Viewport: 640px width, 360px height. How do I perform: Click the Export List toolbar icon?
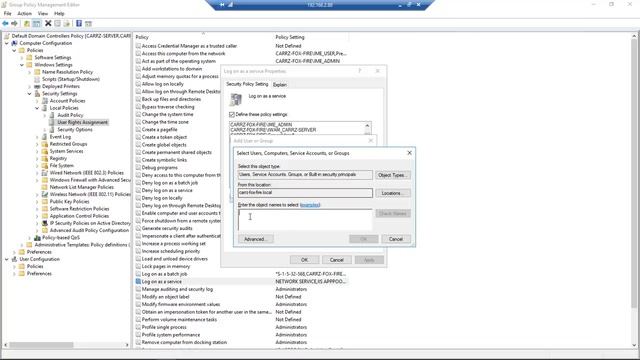[x=67, y=24]
